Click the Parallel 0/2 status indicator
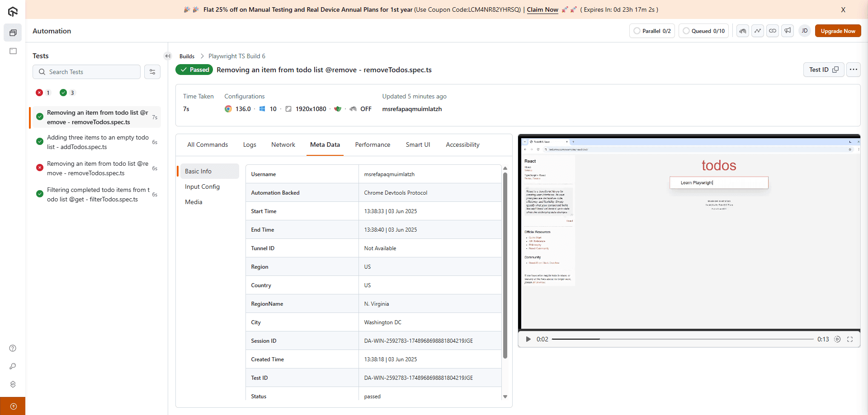The width and height of the screenshot is (868, 415). 652,31
